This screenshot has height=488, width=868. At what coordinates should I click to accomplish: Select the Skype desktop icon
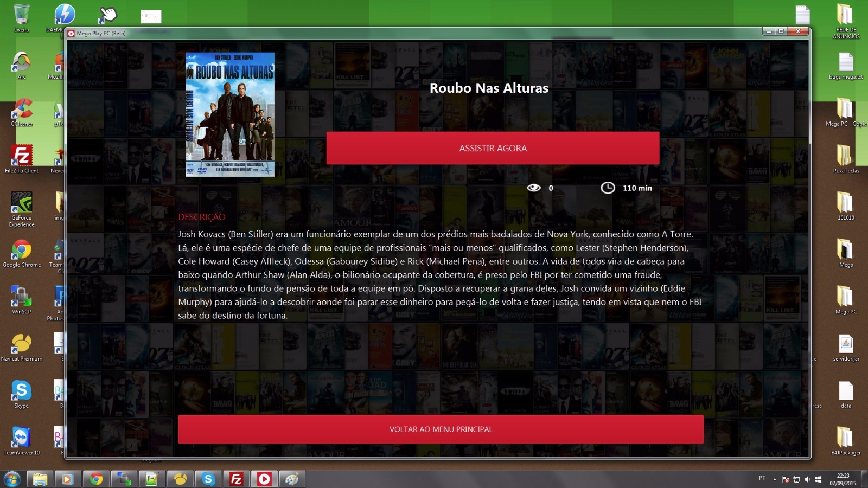pos(22,394)
